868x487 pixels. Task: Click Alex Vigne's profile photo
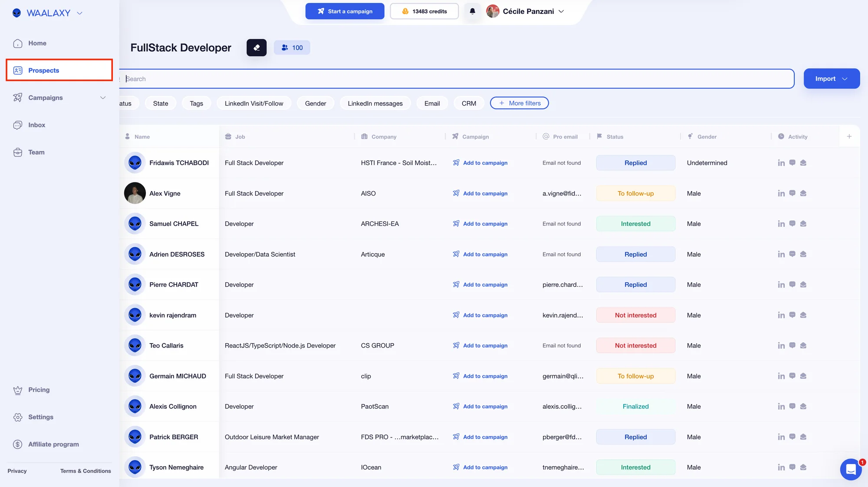[x=135, y=193]
